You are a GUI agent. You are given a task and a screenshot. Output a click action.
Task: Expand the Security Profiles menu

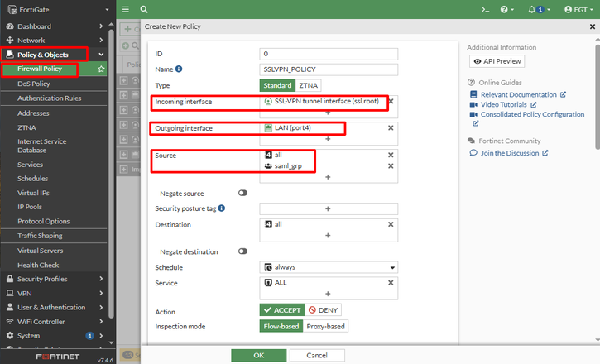[x=101, y=279]
